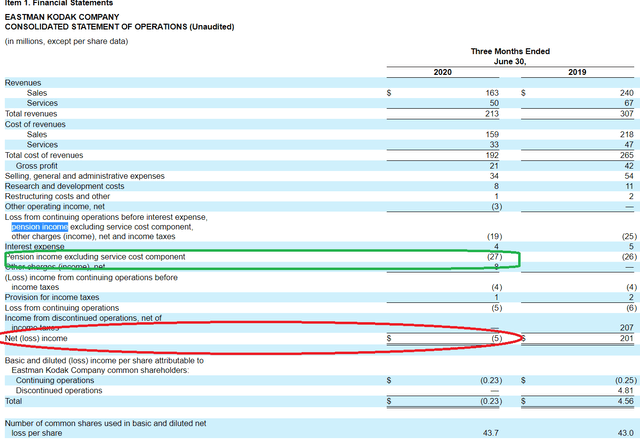
Task: Select the '2019' column header
Action: 577,72
